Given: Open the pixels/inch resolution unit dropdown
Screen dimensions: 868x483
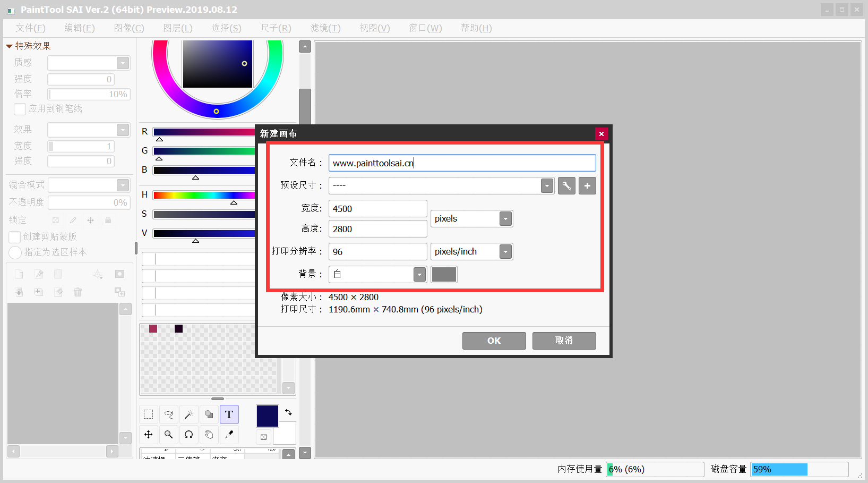Looking at the screenshot, I should click(506, 252).
